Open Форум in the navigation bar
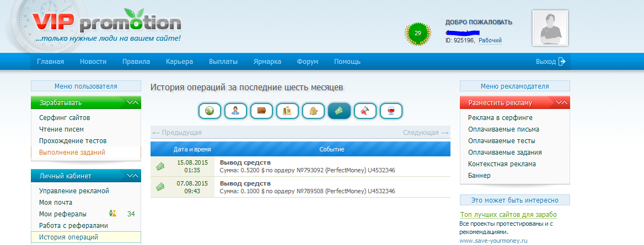644x245 pixels. (308, 62)
